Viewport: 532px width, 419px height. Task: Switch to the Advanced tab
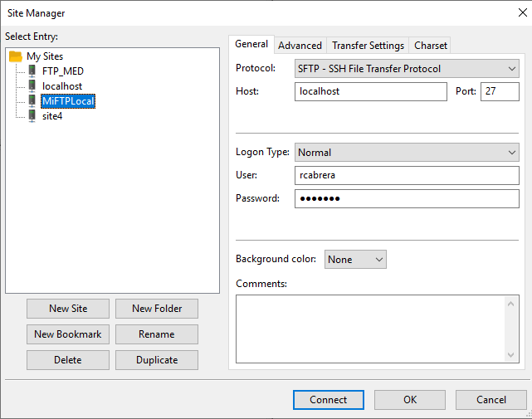[300, 46]
